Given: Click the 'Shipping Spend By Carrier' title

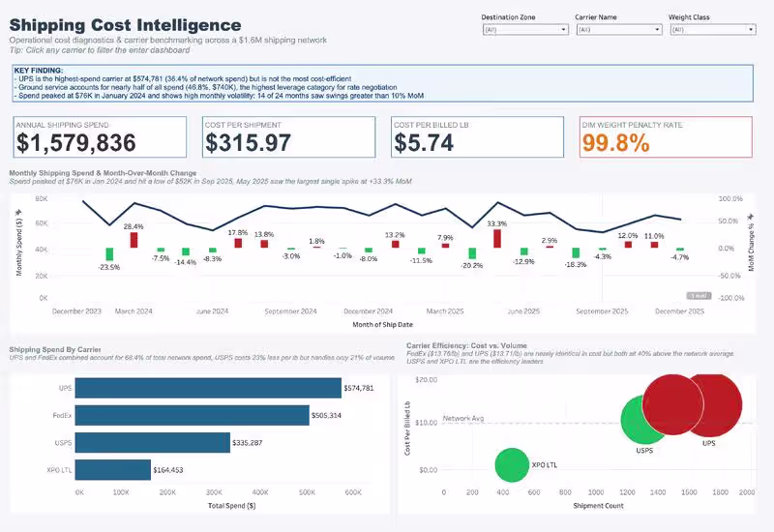Looking at the screenshot, I should [x=55, y=349].
